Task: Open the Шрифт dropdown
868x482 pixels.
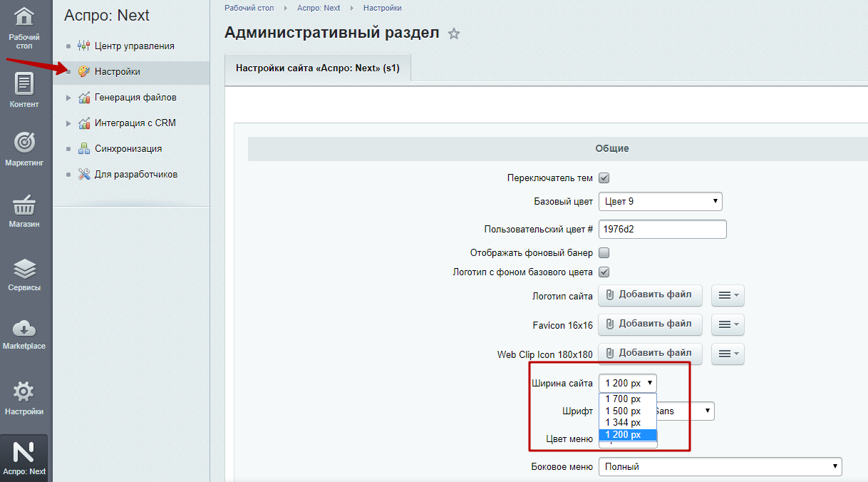Action: (686, 411)
